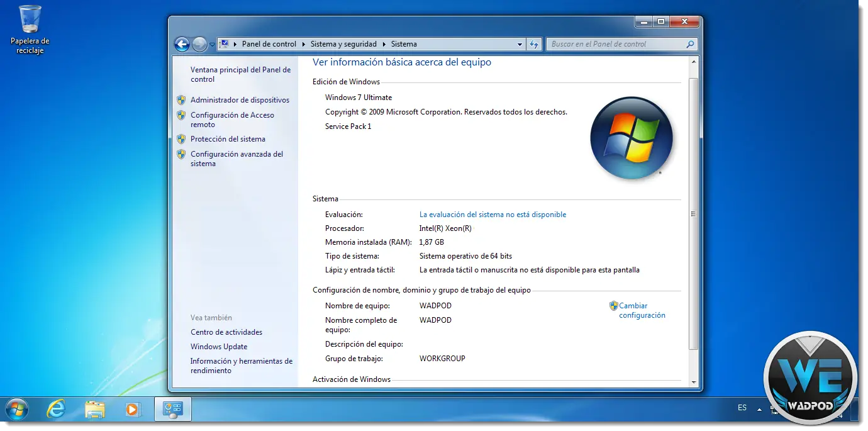The width and height of the screenshot is (868, 431).
Task: Open 'Ventana principal del Panel de control'
Action: click(240, 74)
